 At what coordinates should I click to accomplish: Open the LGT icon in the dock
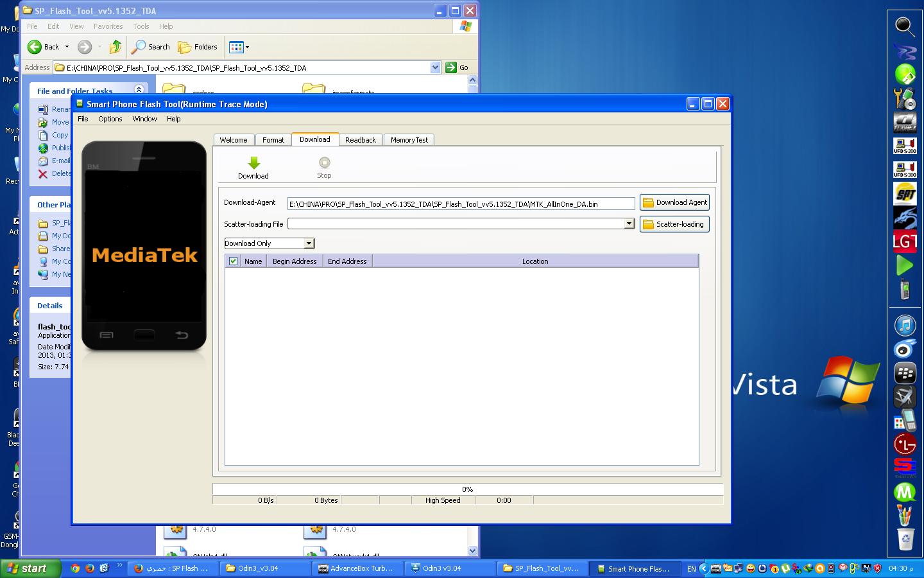point(905,241)
